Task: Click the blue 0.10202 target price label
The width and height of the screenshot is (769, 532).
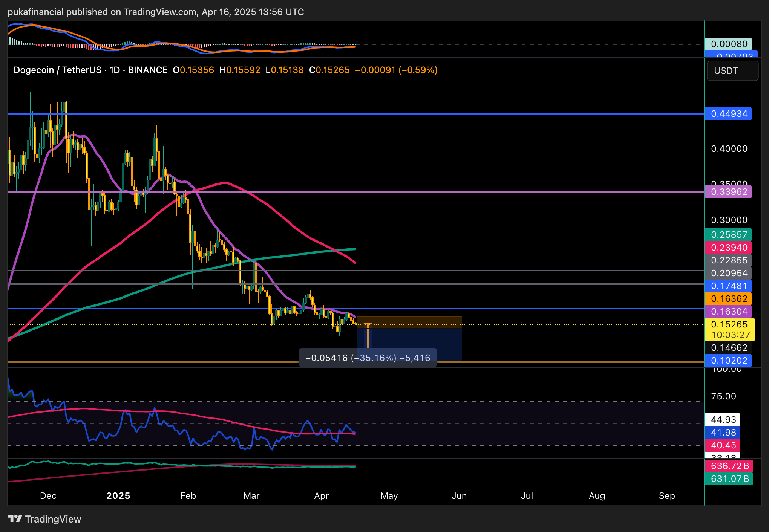Action: pos(728,361)
